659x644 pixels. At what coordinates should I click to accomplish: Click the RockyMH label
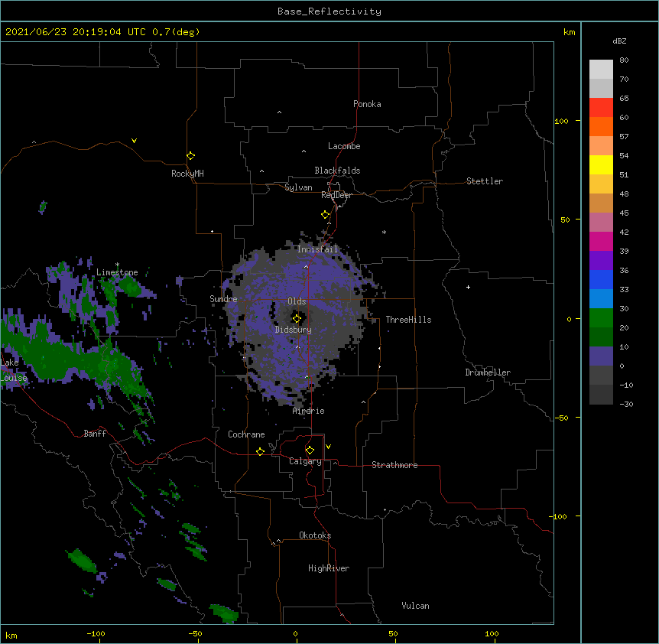(187, 174)
